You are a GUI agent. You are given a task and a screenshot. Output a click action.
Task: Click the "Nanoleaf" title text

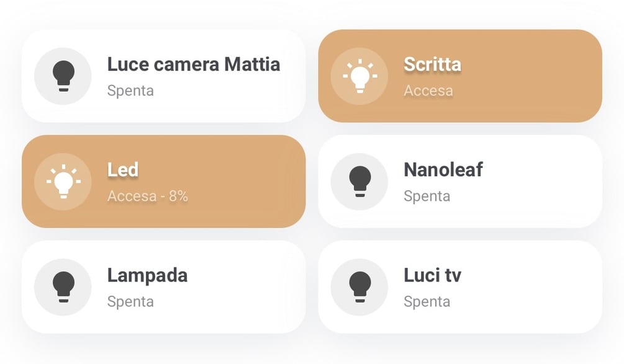tap(443, 169)
